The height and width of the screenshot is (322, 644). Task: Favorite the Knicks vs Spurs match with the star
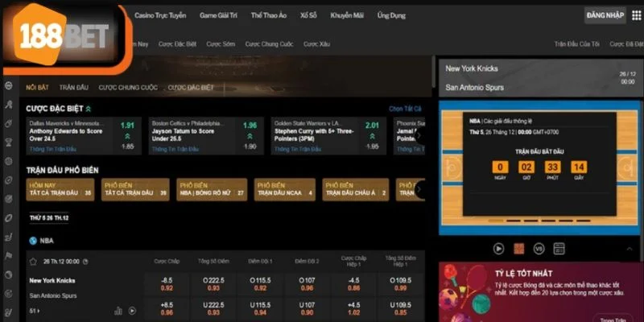coord(33,261)
